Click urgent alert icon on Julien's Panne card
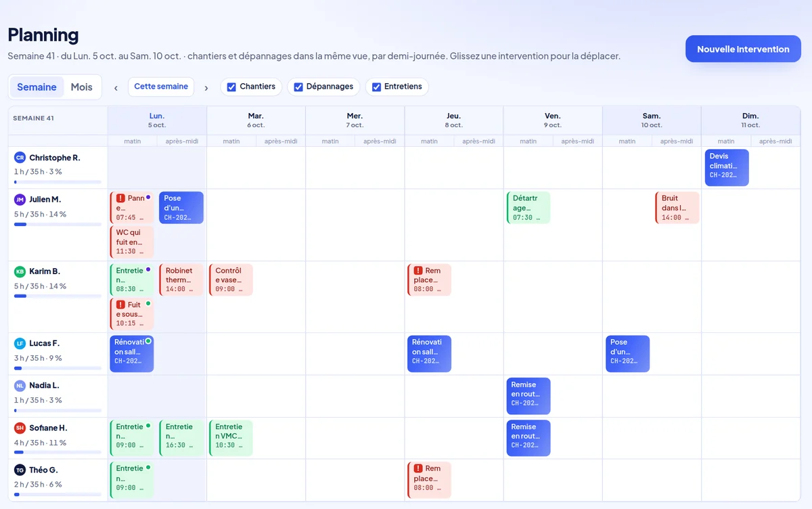This screenshot has height=509, width=812. [x=120, y=198]
